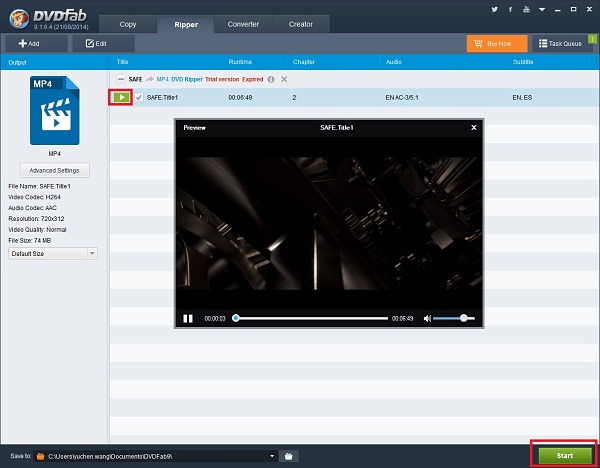Image resolution: width=600 pixels, height=468 pixels.
Task: Switch to the Creator tab
Action: (x=301, y=24)
